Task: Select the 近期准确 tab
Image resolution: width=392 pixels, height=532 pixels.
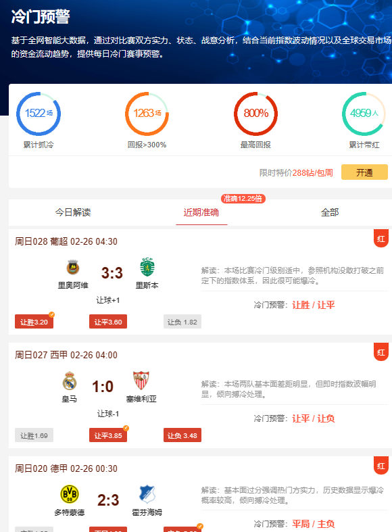Action: 201,212
